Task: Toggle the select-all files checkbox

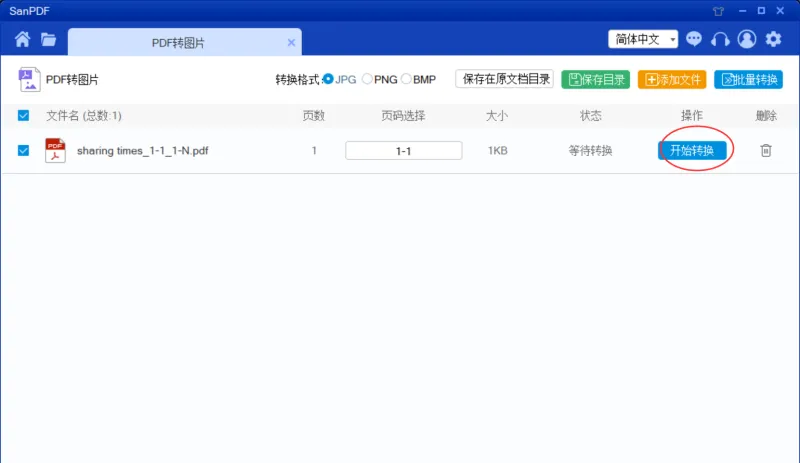Action: (23, 115)
